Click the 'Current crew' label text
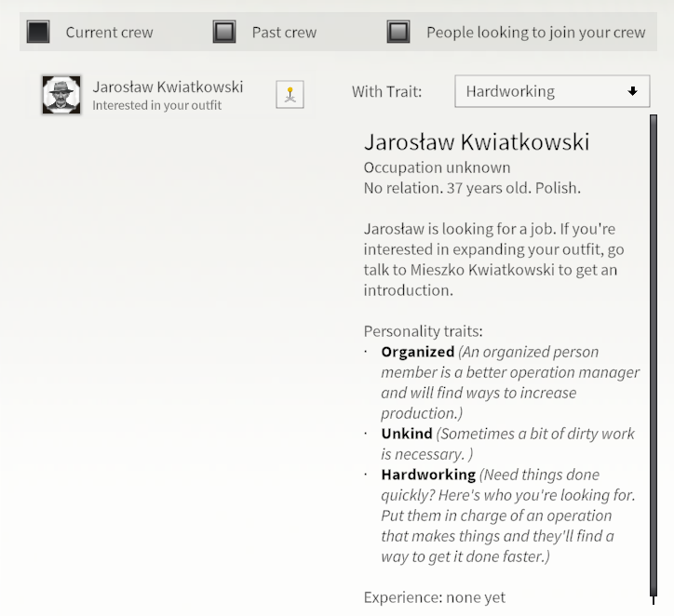 coord(109,33)
